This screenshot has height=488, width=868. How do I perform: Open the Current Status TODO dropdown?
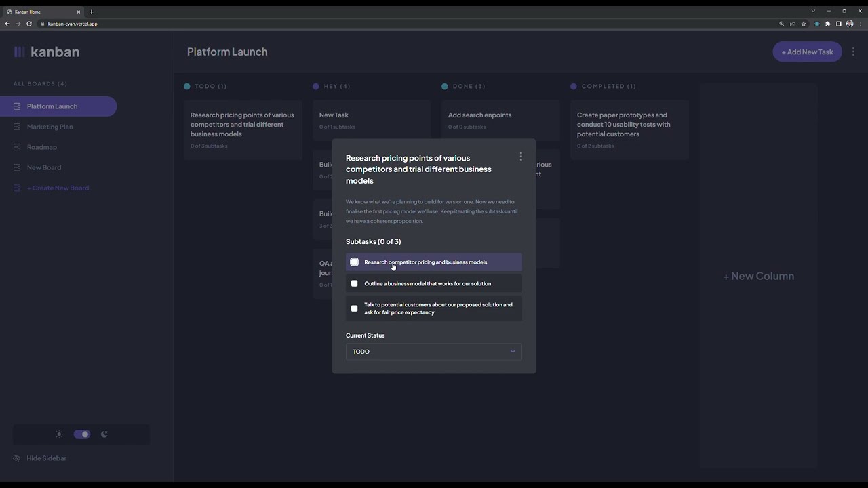[x=434, y=352]
